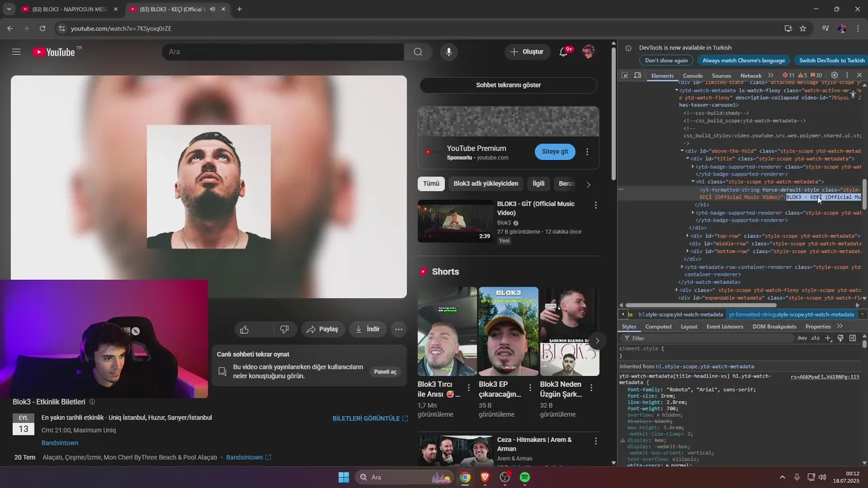Start voice search with microphone icon
The width and height of the screenshot is (868, 488).
448,52
